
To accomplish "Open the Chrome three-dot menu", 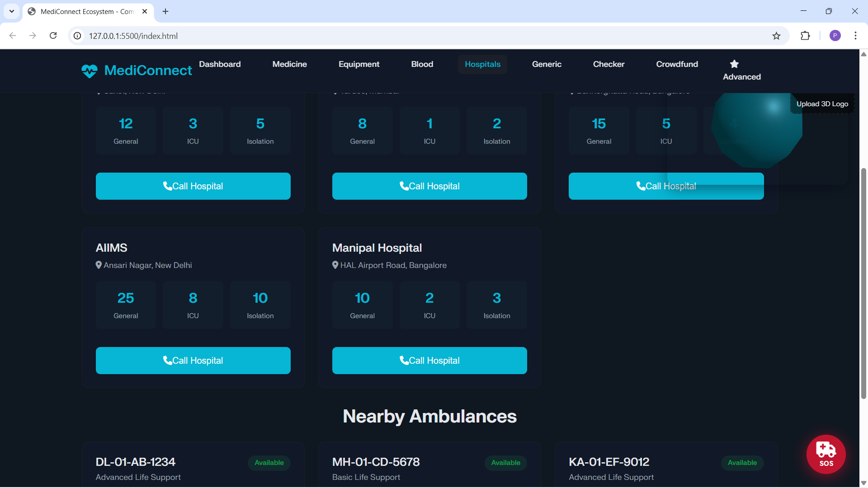I will click(855, 36).
